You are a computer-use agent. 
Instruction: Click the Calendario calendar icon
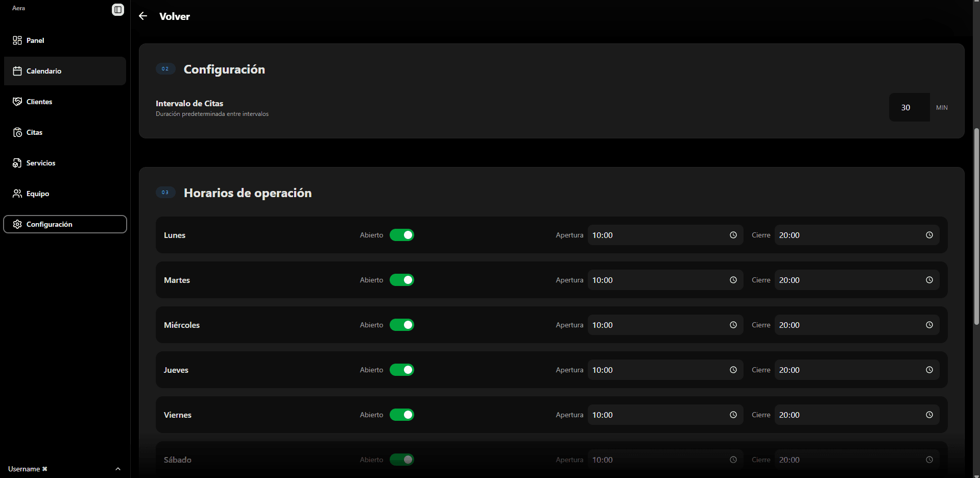(17, 71)
